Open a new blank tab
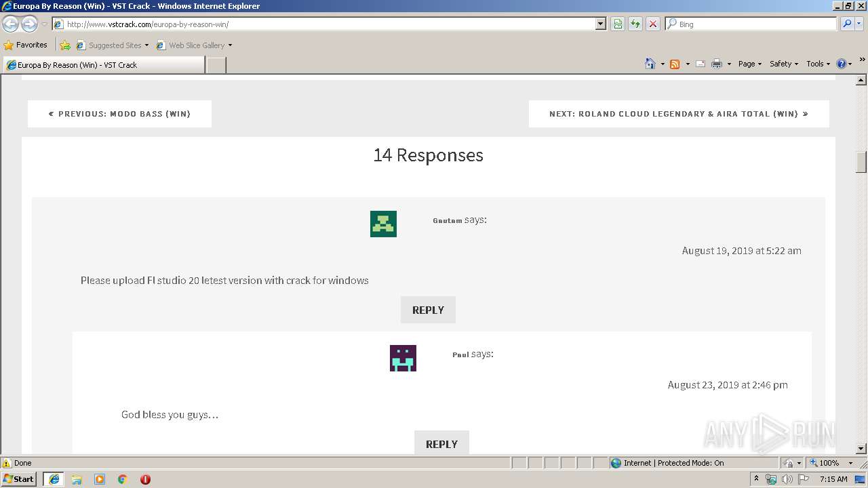 216,65
